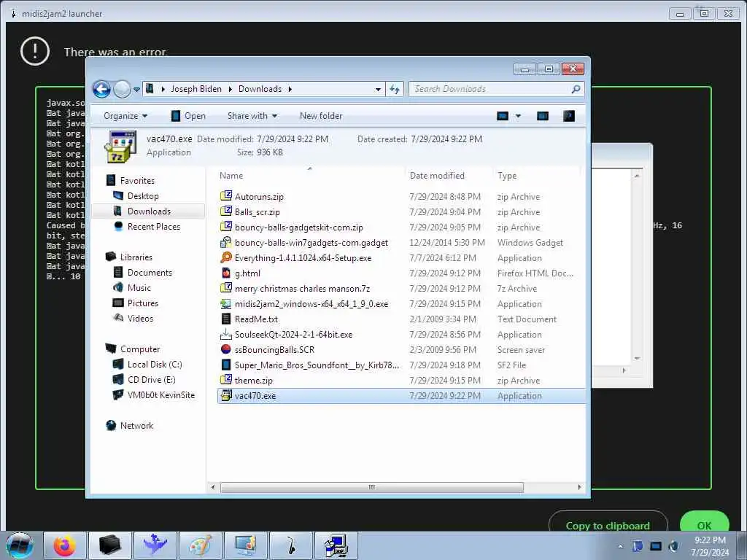Open the Windows Start menu orb
This screenshot has height=560, width=747.
pos(20,545)
